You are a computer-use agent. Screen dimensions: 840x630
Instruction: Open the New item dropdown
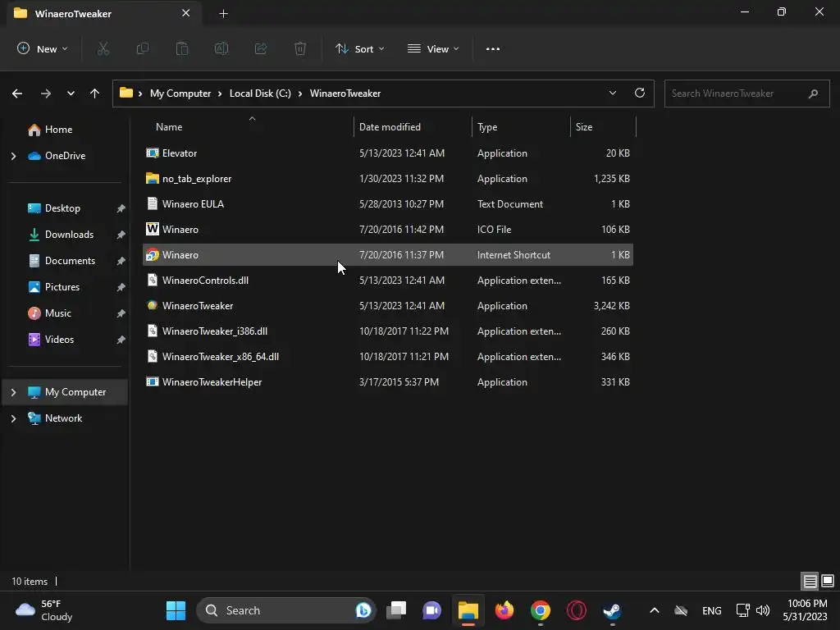coord(43,48)
